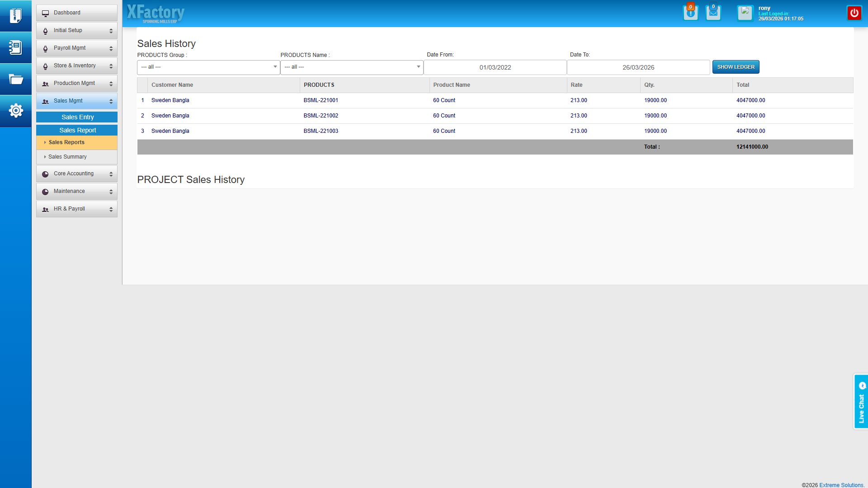Open the Live Chat side widget
The width and height of the screenshot is (868, 488).
861,402
